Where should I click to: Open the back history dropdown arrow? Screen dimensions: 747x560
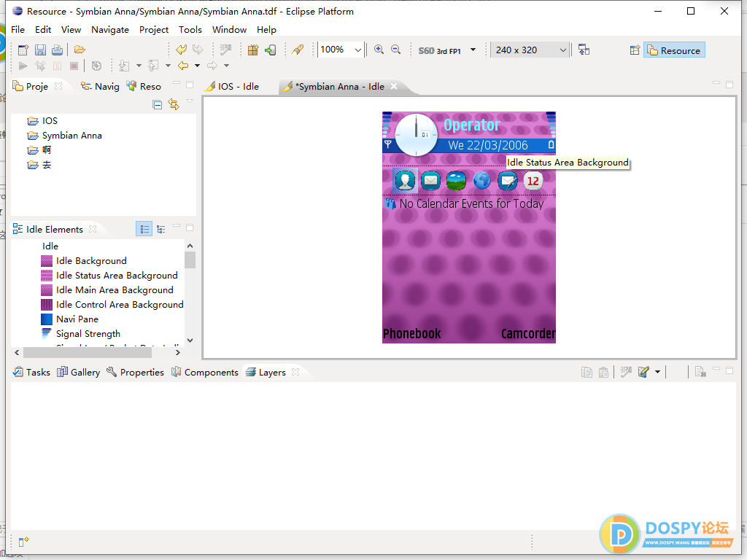point(197,66)
